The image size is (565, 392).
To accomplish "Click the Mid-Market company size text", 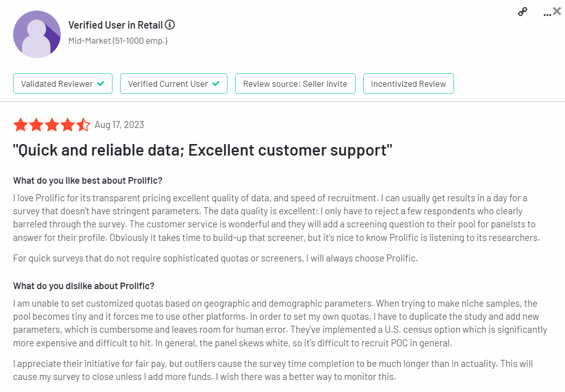I will pos(118,41).
